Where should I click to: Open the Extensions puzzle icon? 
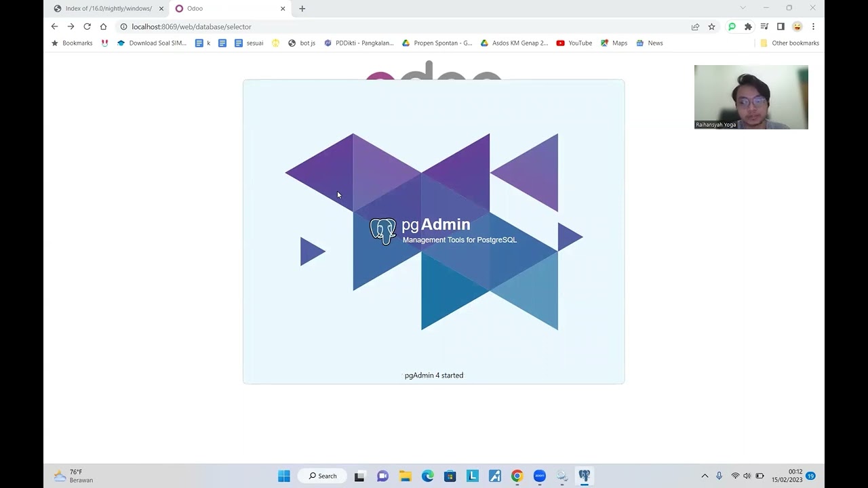pyautogui.click(x=748, y=26)
